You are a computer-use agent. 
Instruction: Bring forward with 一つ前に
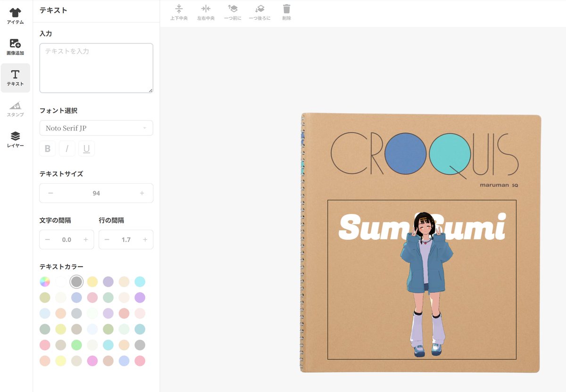[x=233, y=13]
